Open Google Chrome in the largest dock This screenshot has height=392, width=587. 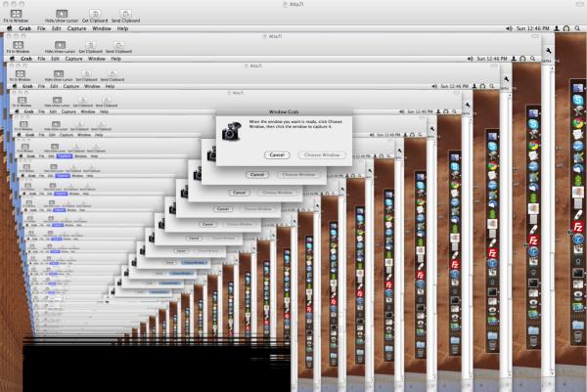578,122
